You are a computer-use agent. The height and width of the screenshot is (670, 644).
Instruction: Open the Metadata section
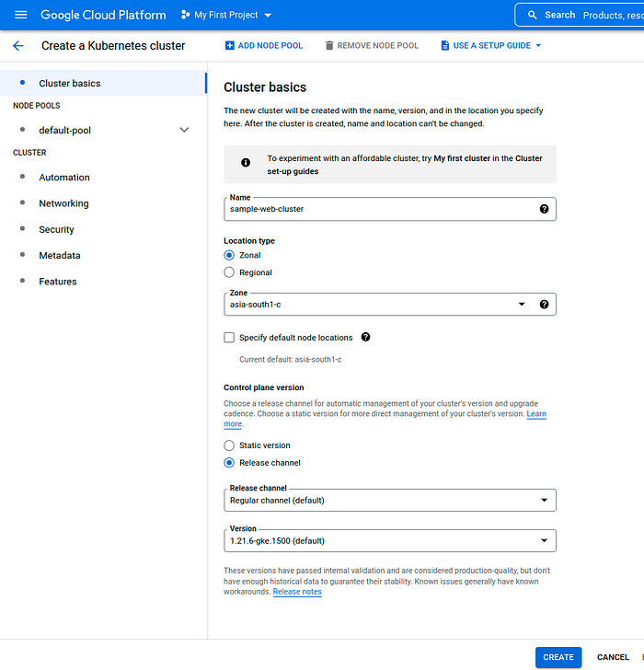click(60, 256)
